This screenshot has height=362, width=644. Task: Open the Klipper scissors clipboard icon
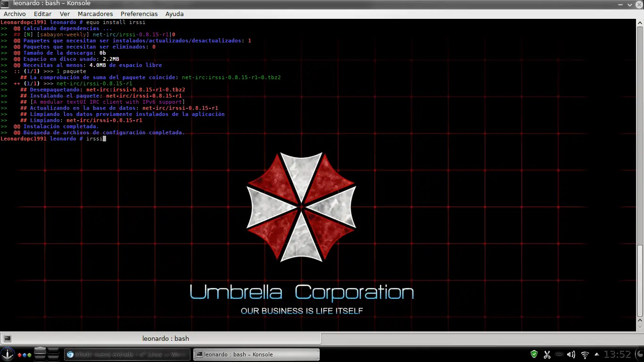547,354
